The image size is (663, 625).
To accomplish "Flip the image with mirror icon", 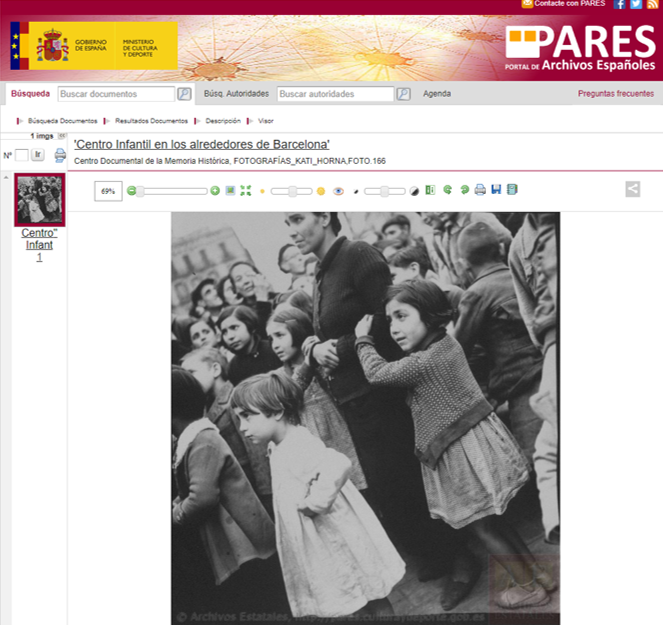I will click(430, 190).
